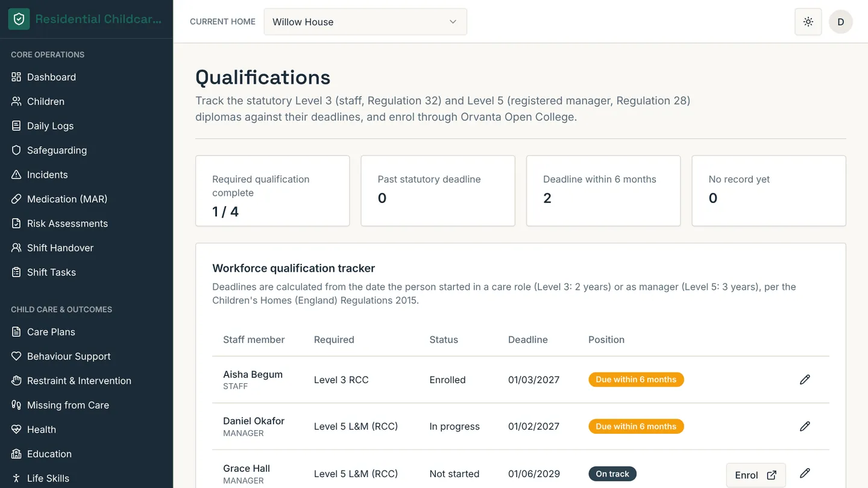This screenshot has height=488, width=868.
Task: Click the Care Plans document icon
Action: click(x=16, y=332)
